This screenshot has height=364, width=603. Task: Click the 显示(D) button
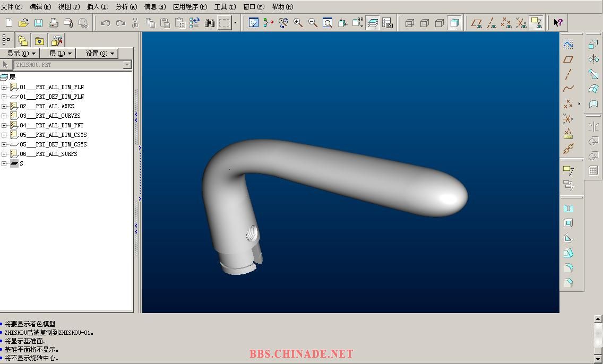(x=21, y=54)
